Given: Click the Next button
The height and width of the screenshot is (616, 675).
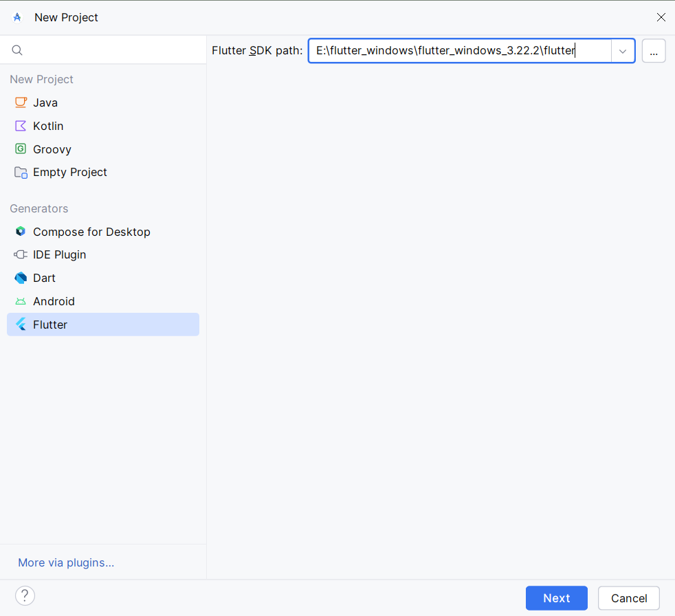Looking at the screenshot, I should pos(556,598).
